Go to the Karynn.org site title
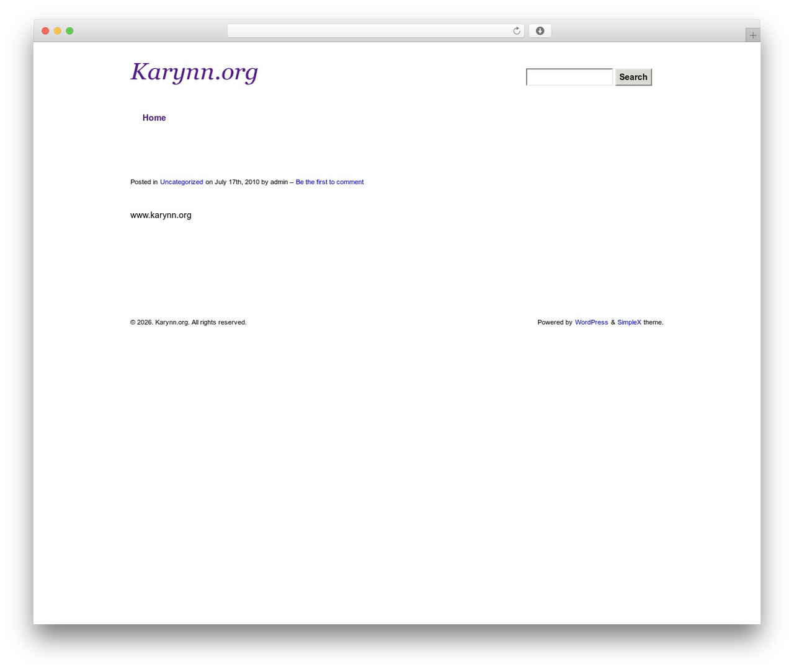The image size is (794, 672). tap(194, 72)
